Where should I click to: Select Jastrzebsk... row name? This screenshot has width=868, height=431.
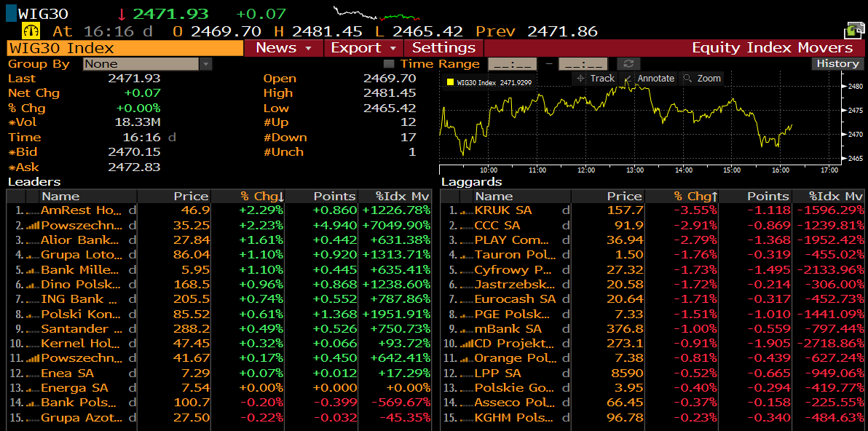[515, 285]
